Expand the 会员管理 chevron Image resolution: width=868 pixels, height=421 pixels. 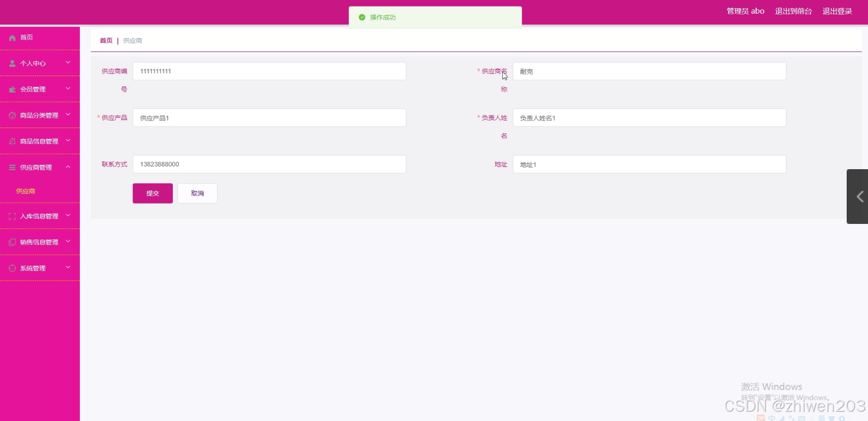click(x=68, y=89)
